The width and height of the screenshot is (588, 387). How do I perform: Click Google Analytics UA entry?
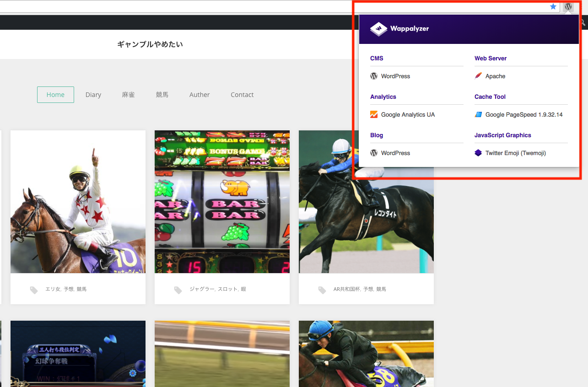point(408,114)
